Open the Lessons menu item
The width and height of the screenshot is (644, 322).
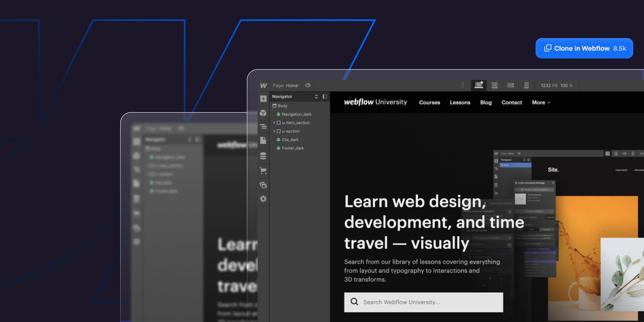point(460,102)
